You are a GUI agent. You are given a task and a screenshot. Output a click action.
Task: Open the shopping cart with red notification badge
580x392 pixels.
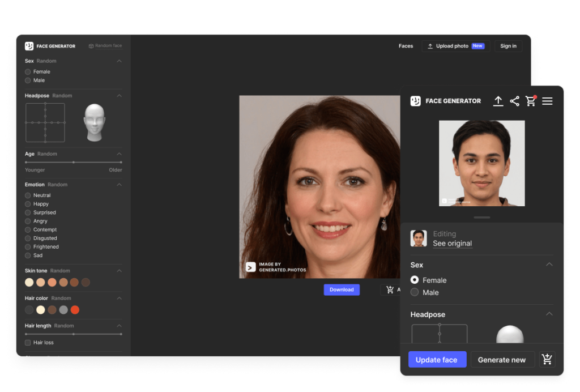[x=531, y=101]
